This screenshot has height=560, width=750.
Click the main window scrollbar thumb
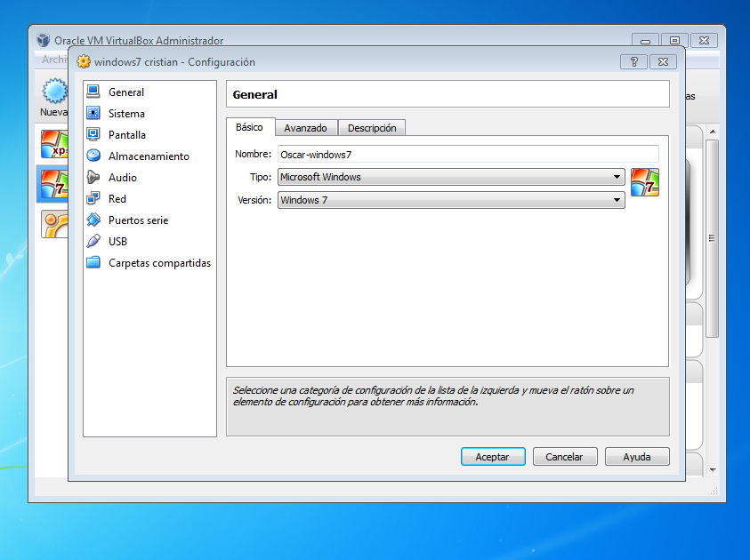(x=713, y=238)
